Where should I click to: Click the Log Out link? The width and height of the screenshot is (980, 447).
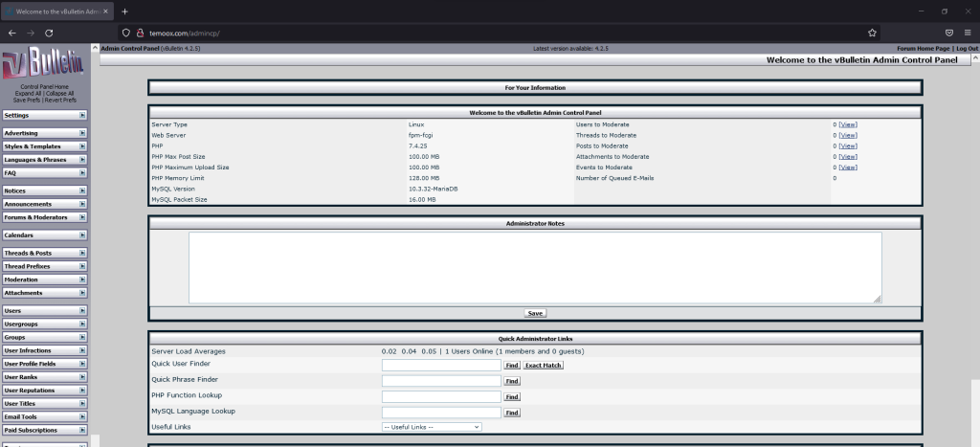point(967,48)
